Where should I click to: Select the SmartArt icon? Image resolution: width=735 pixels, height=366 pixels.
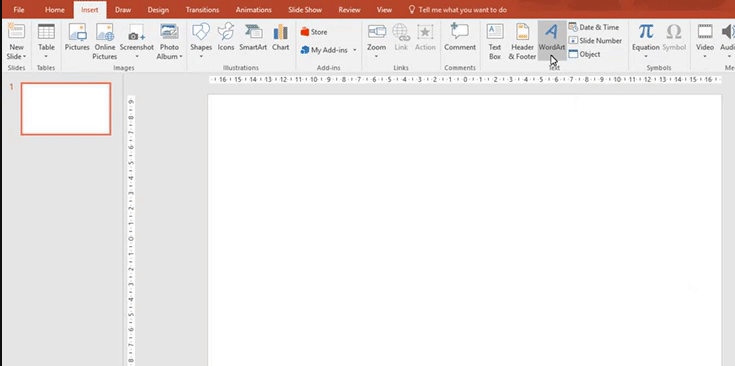[x=253, y=37]
